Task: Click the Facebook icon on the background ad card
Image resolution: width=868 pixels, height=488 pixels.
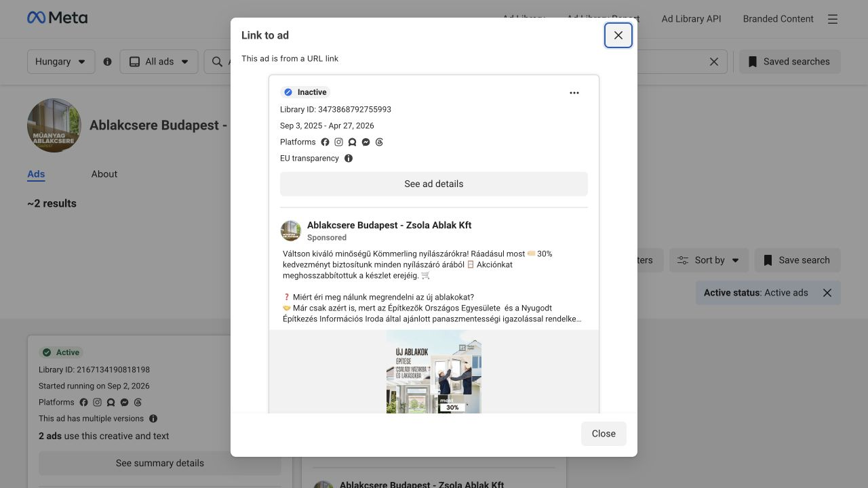Action: click(x=83, y=403)
